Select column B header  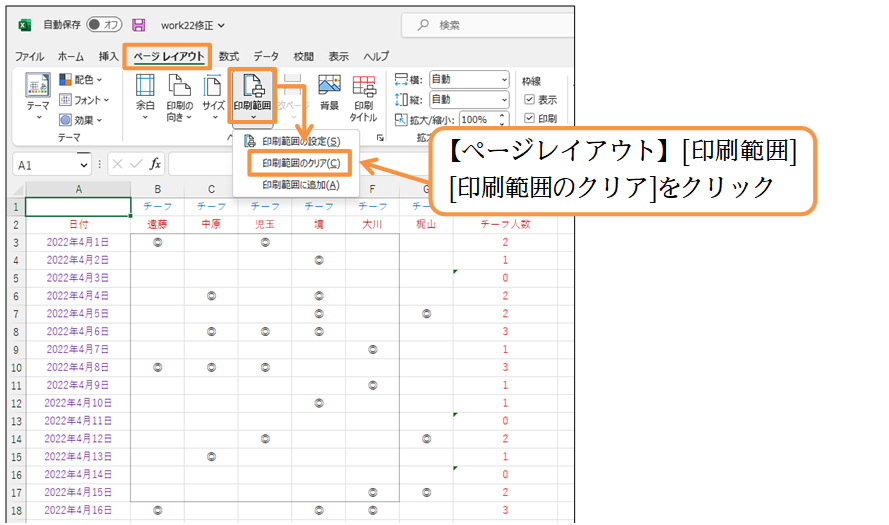pyautogui.click(x=158, y=189)
